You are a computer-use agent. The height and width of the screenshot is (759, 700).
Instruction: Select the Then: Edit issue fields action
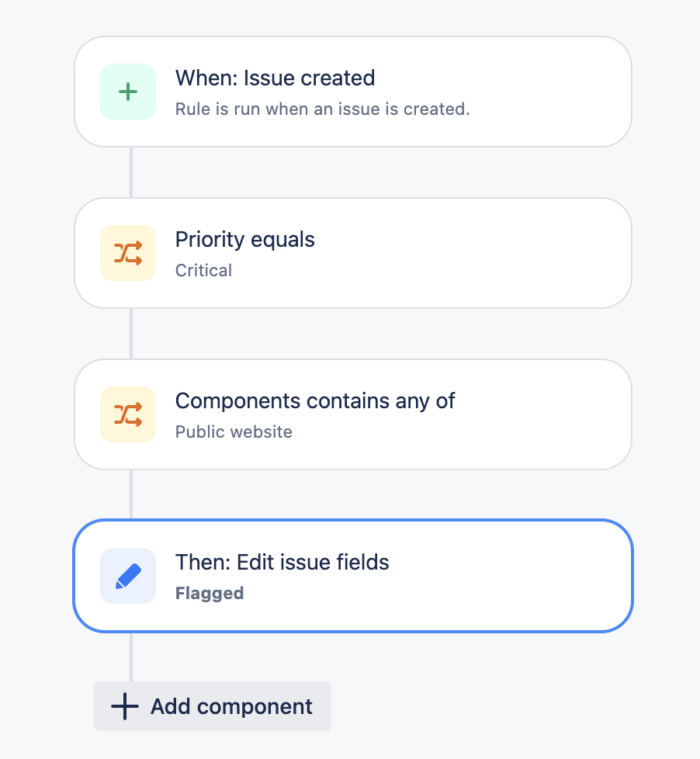(x=353, y=576)
